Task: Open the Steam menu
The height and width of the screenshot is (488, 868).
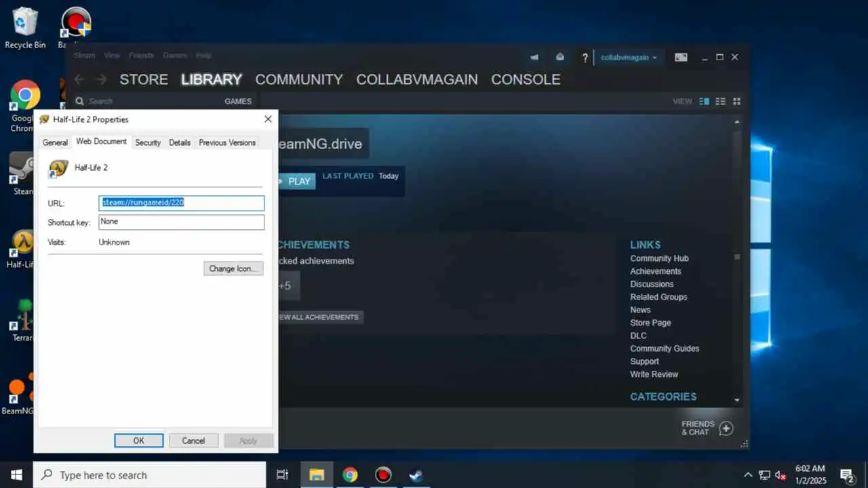Action: point(85,56)
